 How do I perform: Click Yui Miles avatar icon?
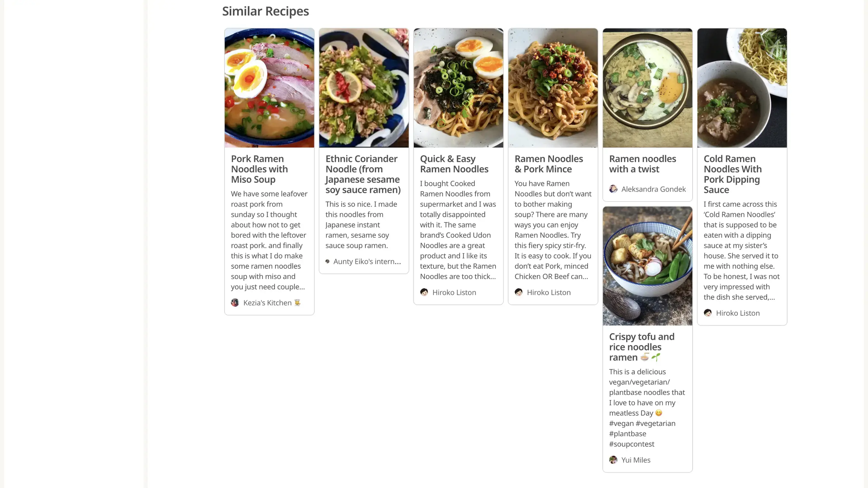point(613,460)
